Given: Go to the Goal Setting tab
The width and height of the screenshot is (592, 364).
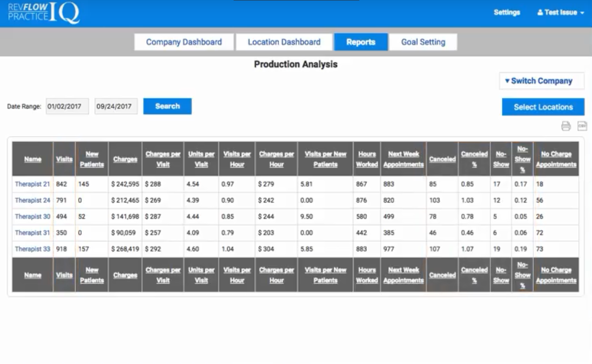Looking at the screenshot, I should click(x=423, y=42).
